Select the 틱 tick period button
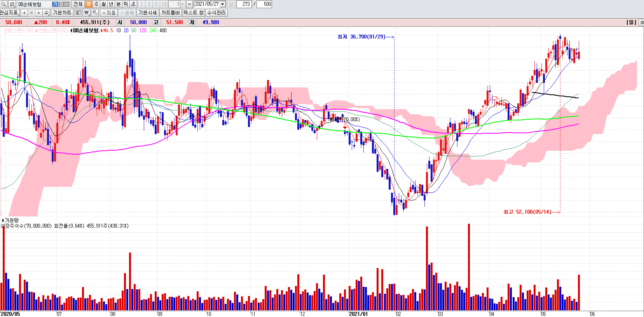 click(126, 4)
